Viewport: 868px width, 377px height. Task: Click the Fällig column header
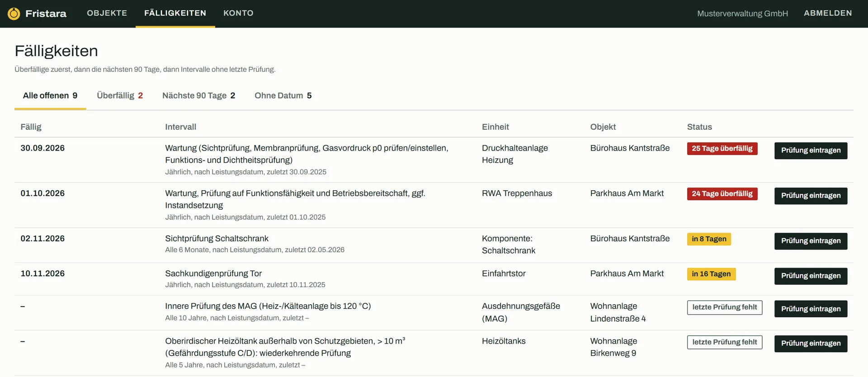tap(31, 127)
